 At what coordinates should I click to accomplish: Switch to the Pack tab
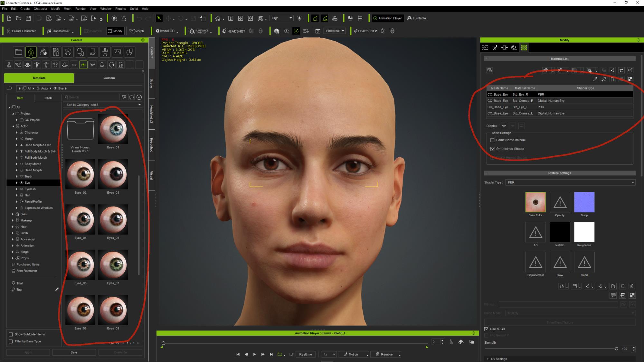coord(48,98)
